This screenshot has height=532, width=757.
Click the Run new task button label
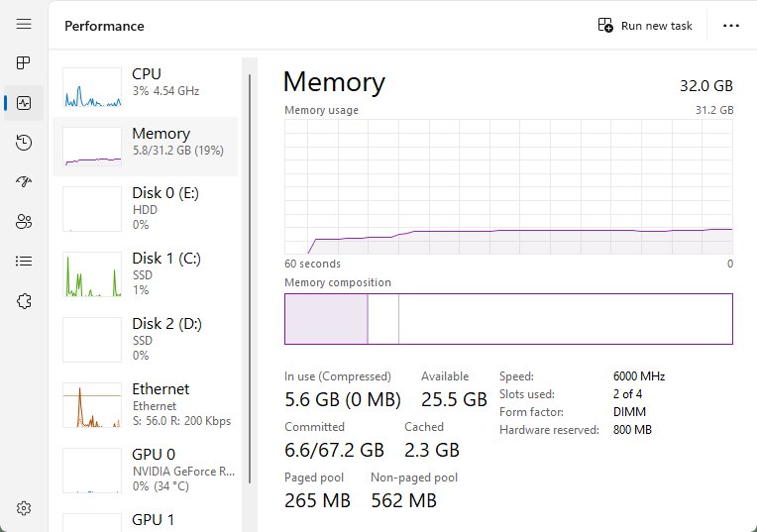pos(657,26)
